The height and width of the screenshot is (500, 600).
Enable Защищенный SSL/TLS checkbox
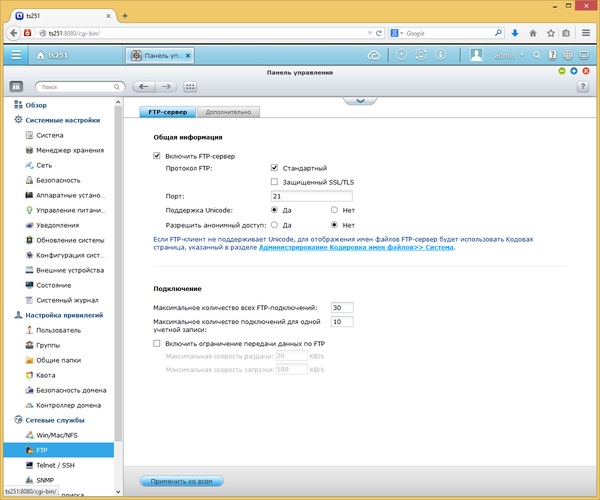[274, 182]
